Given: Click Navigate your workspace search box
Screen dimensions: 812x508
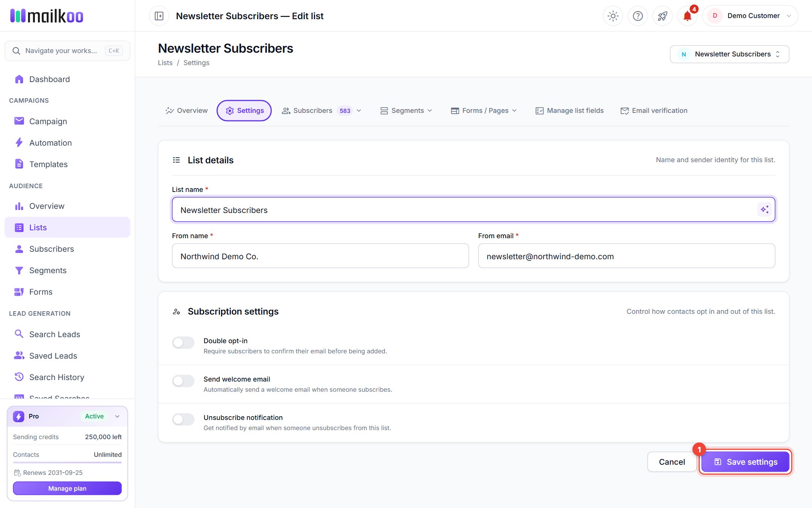Looking at the screenshot, I should click(x=67, y=51).
